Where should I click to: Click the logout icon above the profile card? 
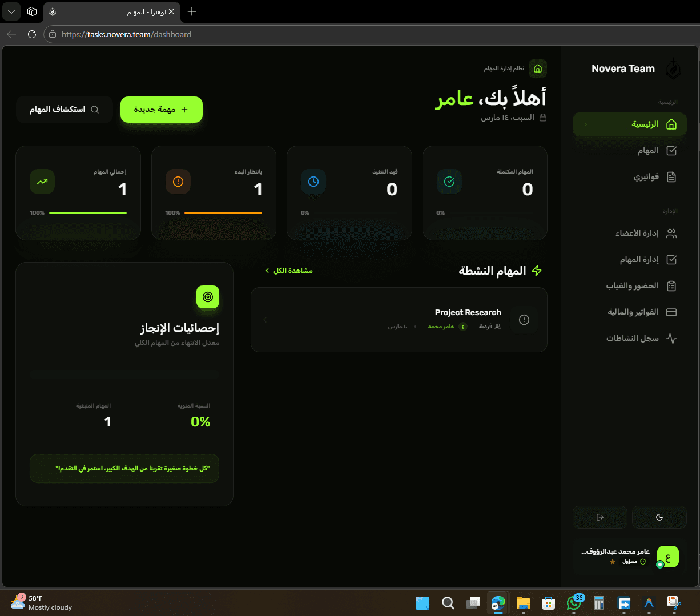click(x=600, y=517)
